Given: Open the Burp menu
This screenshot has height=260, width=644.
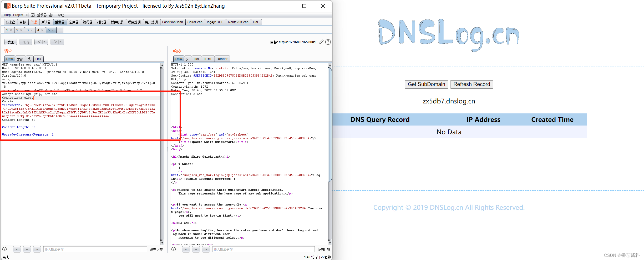Looking at the screenshot, I should [7, 15].
